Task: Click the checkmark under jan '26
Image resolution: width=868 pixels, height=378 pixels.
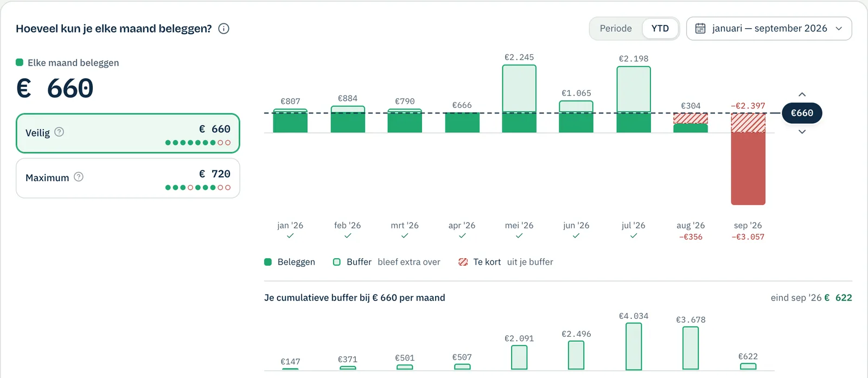Action: point(290,236)
